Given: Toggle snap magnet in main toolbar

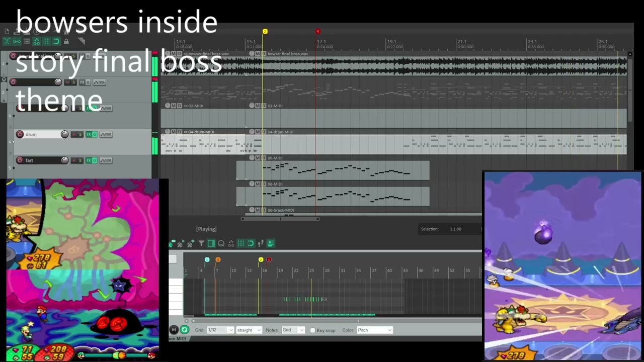Looking at the screenshot, I should [x=56, y=41].
